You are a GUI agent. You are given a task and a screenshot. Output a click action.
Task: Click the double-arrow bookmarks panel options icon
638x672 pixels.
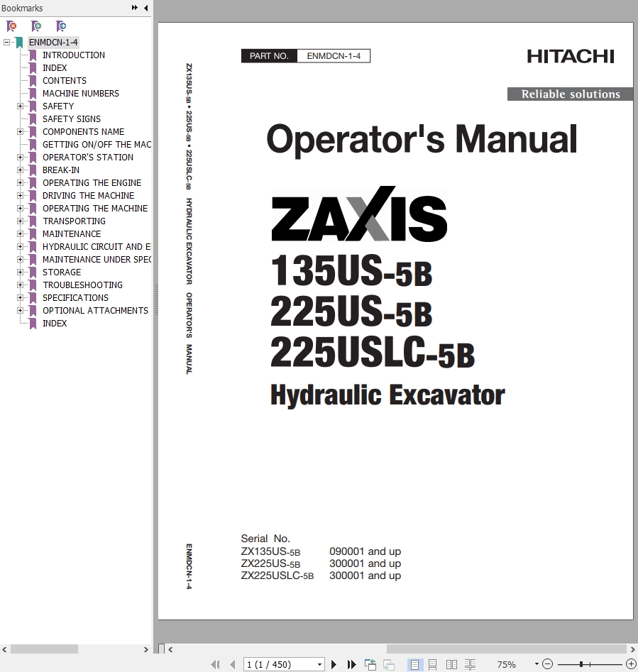click(135, 8)
